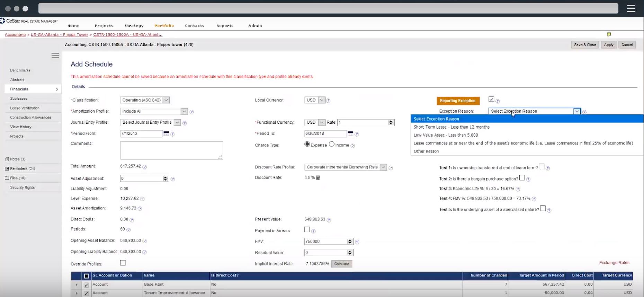644x297 pixels.
Task: Click Save & Close button
Action: (585, 45)
